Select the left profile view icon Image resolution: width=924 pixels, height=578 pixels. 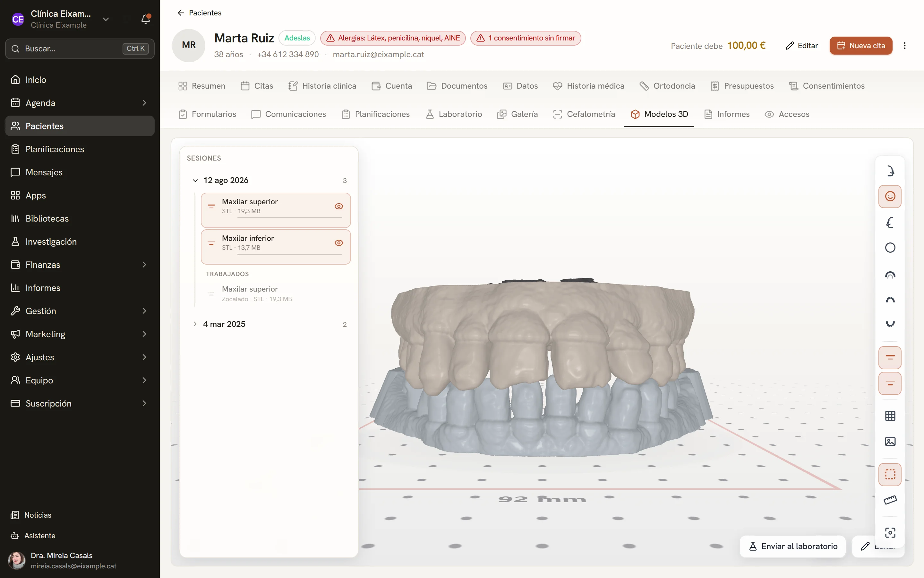click(890, 222)
